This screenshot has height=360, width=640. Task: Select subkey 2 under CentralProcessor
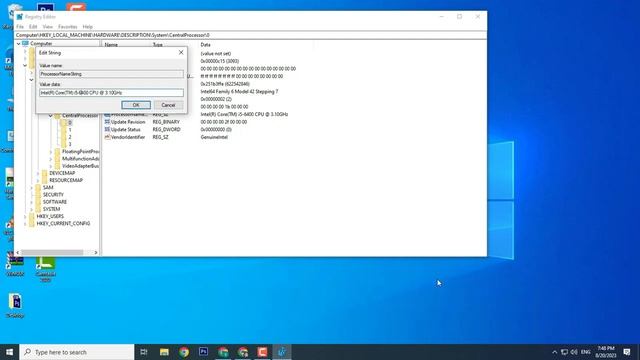[70, 137]
